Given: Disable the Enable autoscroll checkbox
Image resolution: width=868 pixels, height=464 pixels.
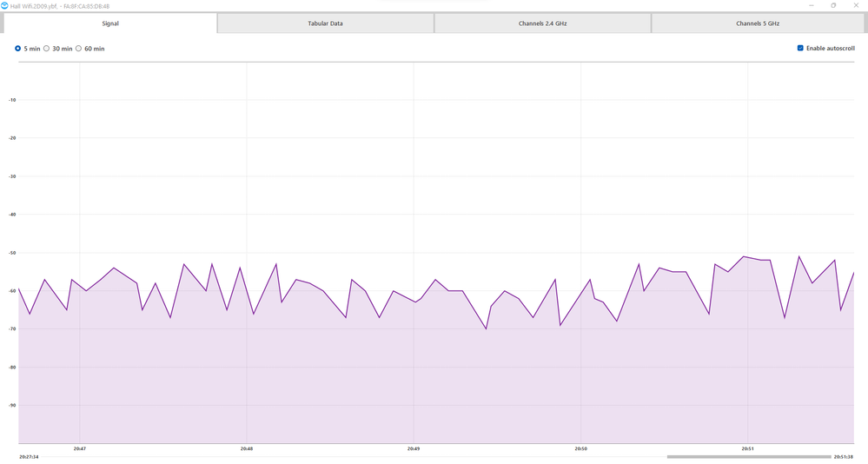Looking at the screenshot, I should click(x=800, y=49).
